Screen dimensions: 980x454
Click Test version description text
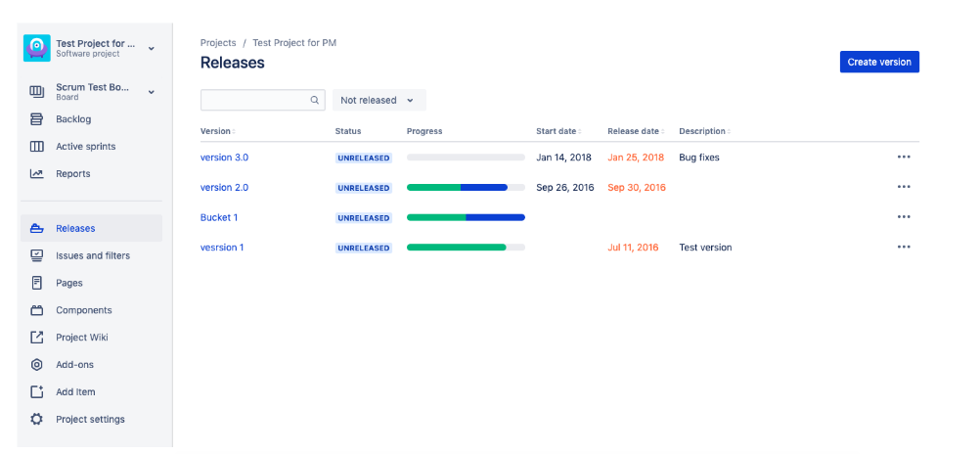click(x=705, y=248)
